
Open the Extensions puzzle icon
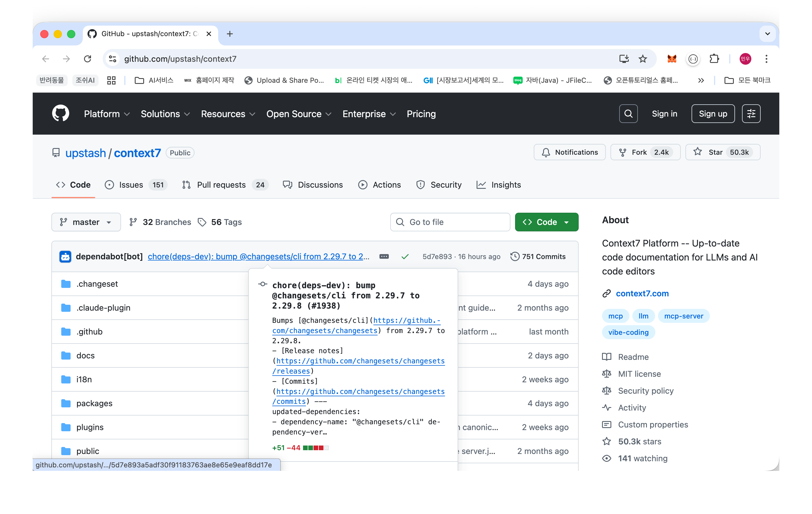click(x=714, y=59)
